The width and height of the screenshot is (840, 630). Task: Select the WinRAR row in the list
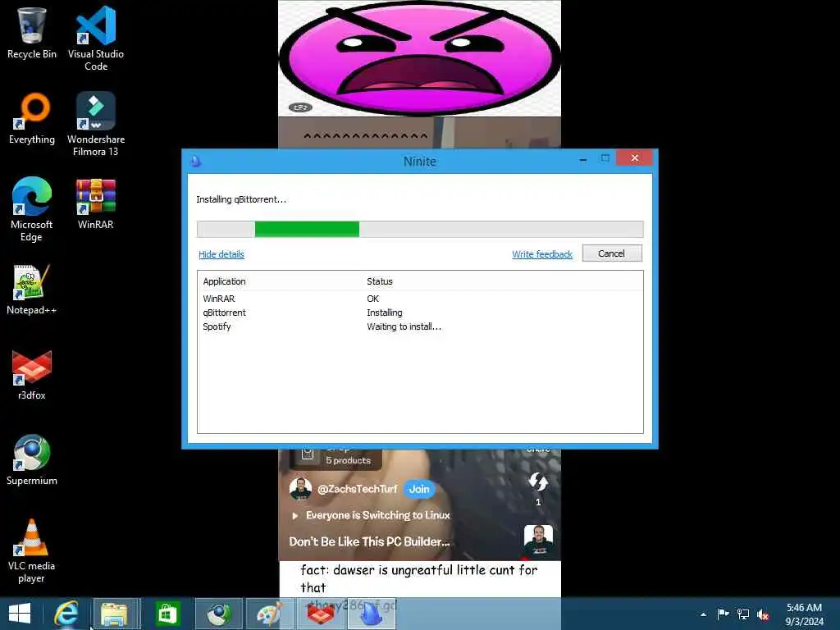420,299
